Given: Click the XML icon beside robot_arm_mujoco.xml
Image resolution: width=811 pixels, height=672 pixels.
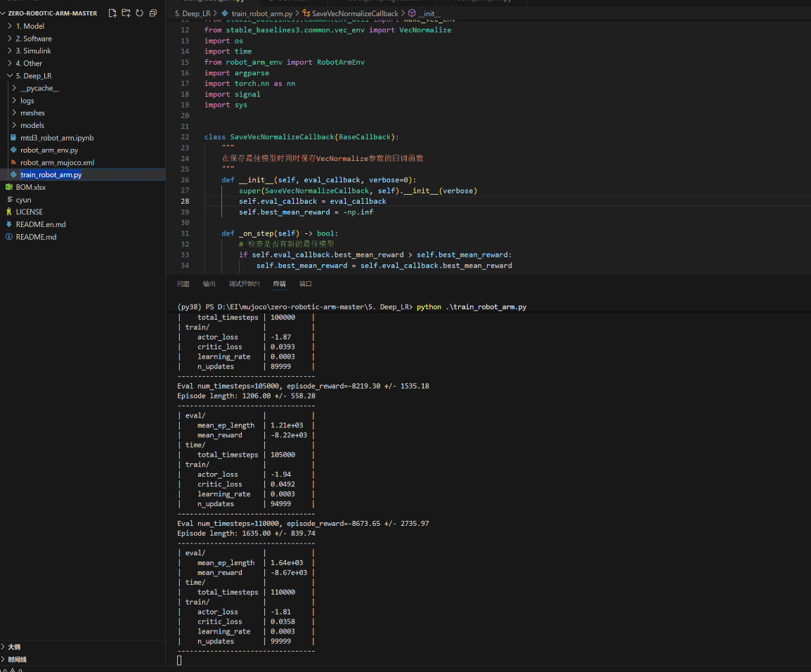Looking at the screenshot, I should point(13,162).
